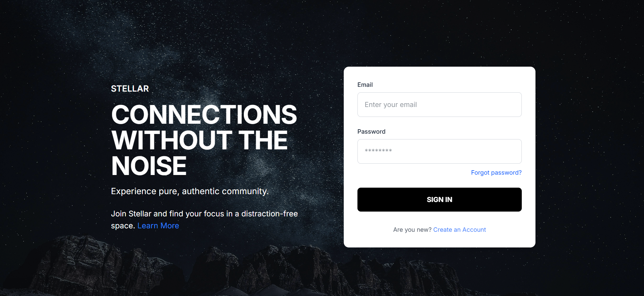This screenshot has height=296, width=644.
Task: Click the Join Stellar description text
Action: click(x=204, y=214)
